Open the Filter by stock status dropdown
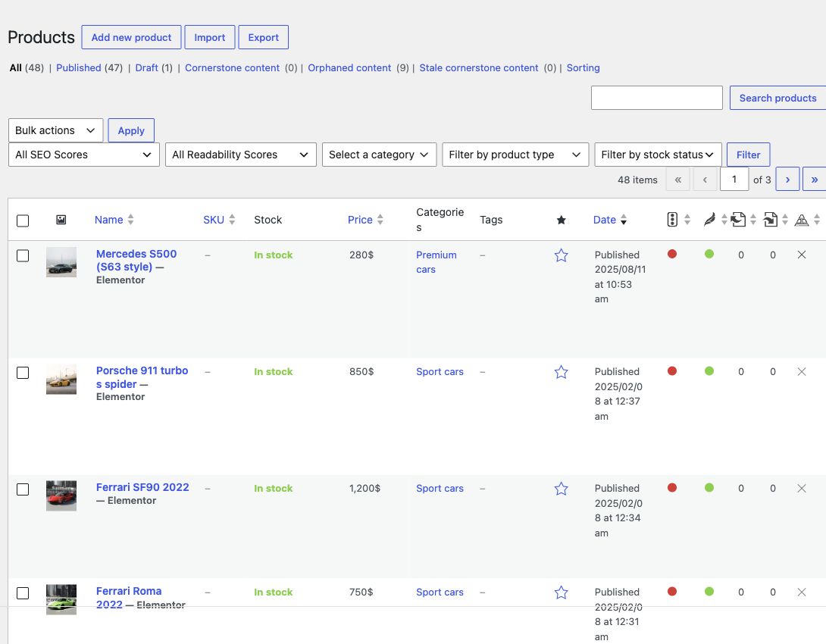Screen dimensions: 826x644 [658, 155]
